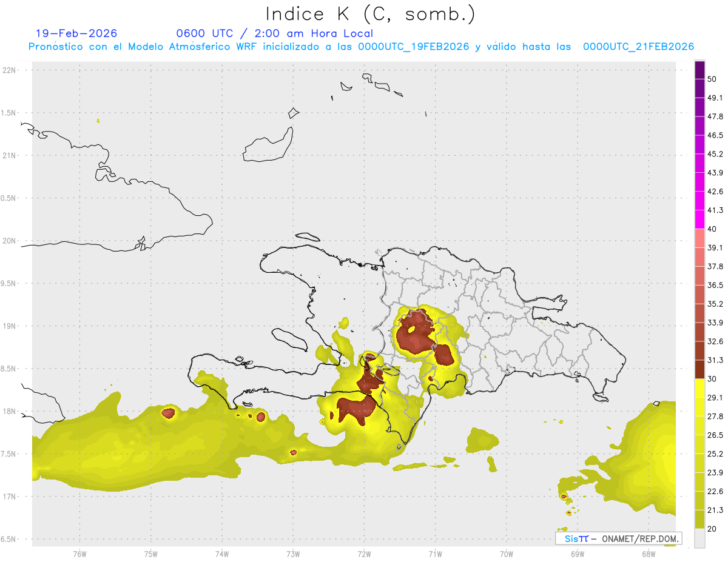The image size is (728, 562).
Task: Click the "37.8" colorbar value
Action: (x=715, y=266)
